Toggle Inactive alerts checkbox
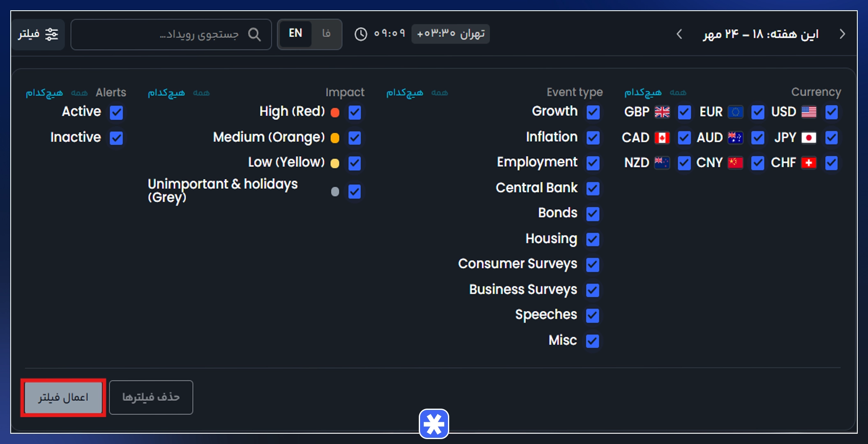 (x=116, y=138)
